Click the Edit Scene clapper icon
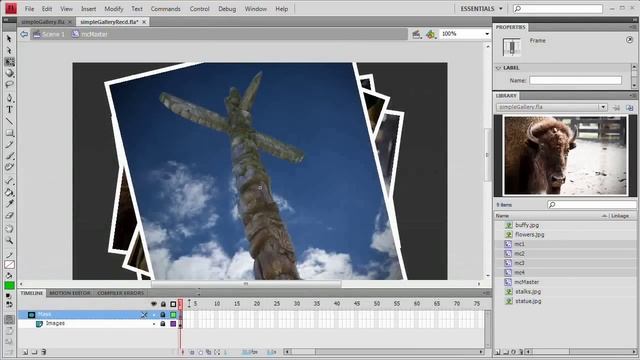 (x=416, y=34)
